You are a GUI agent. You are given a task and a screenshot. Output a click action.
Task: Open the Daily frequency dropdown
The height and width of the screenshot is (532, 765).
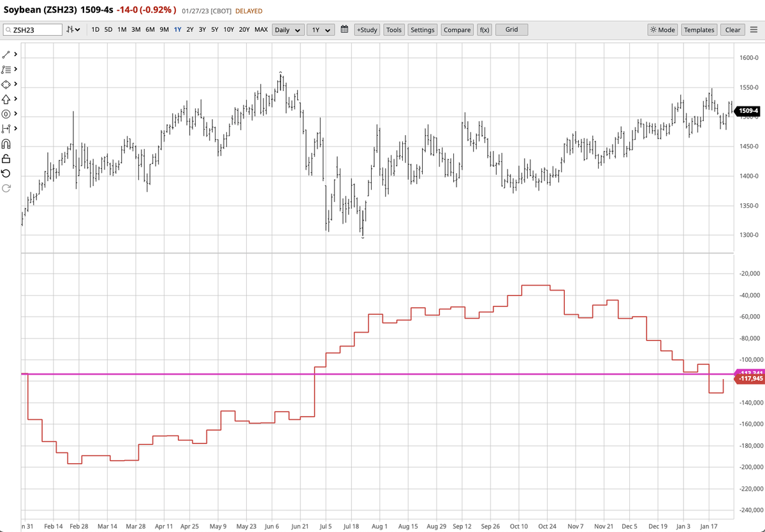click(288, 29)
